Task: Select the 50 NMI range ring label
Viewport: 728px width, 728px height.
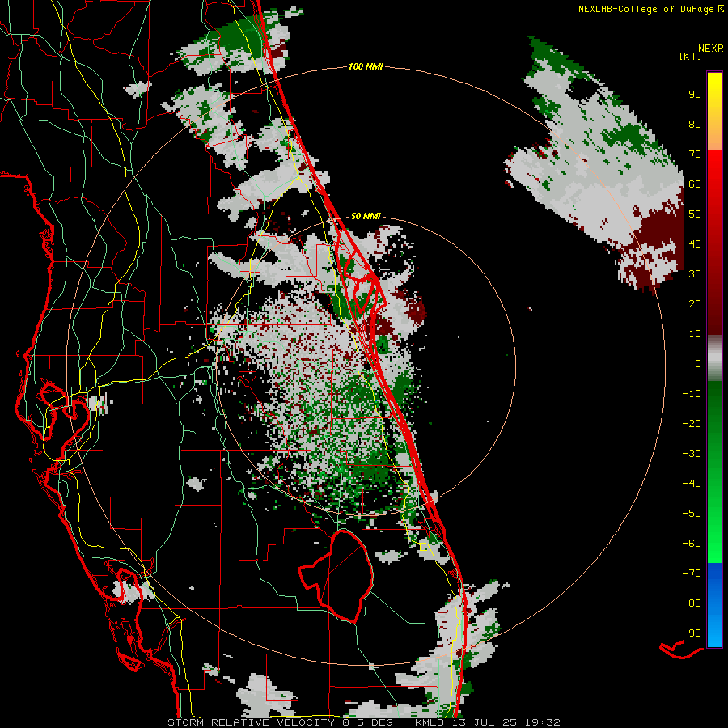Action: 366,216
